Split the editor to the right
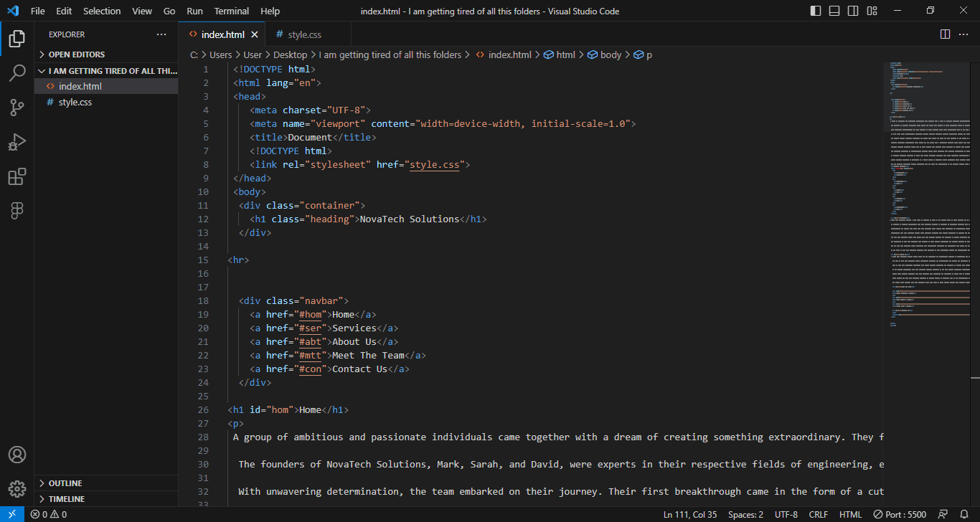The image size is (980, 522). [945, 34]
